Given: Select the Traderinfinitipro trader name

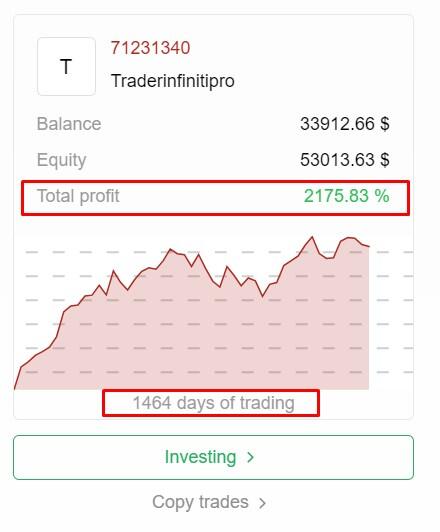Looking at the screenshot, I should [173, 81].
